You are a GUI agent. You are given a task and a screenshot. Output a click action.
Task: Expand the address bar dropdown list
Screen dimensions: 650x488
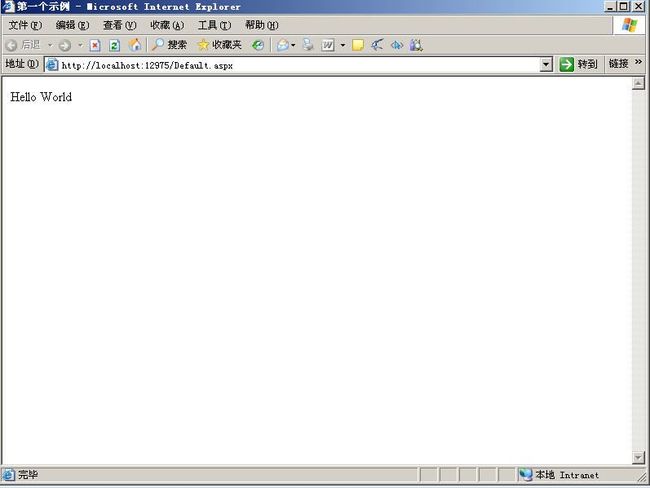[546, 65]
